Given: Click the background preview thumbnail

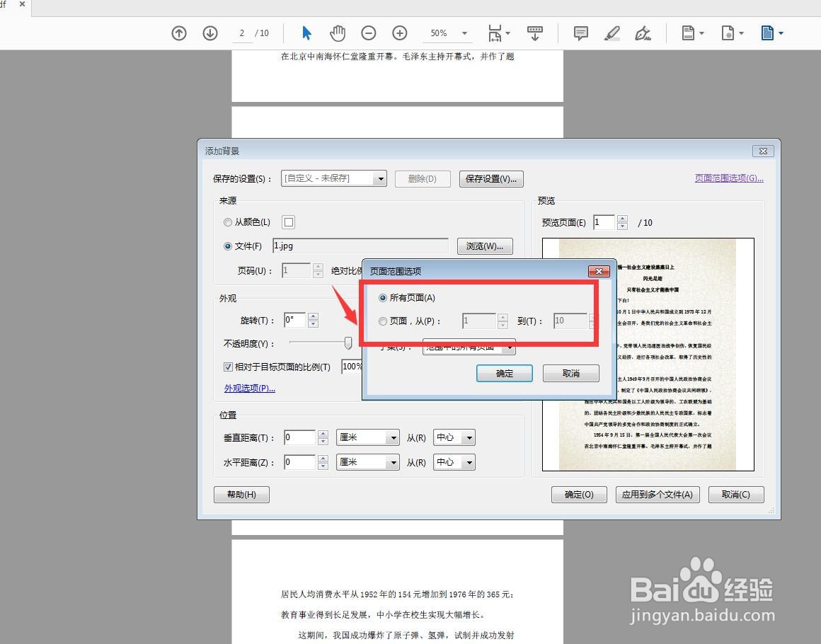Looking at the screenshot, I should 648,355.
